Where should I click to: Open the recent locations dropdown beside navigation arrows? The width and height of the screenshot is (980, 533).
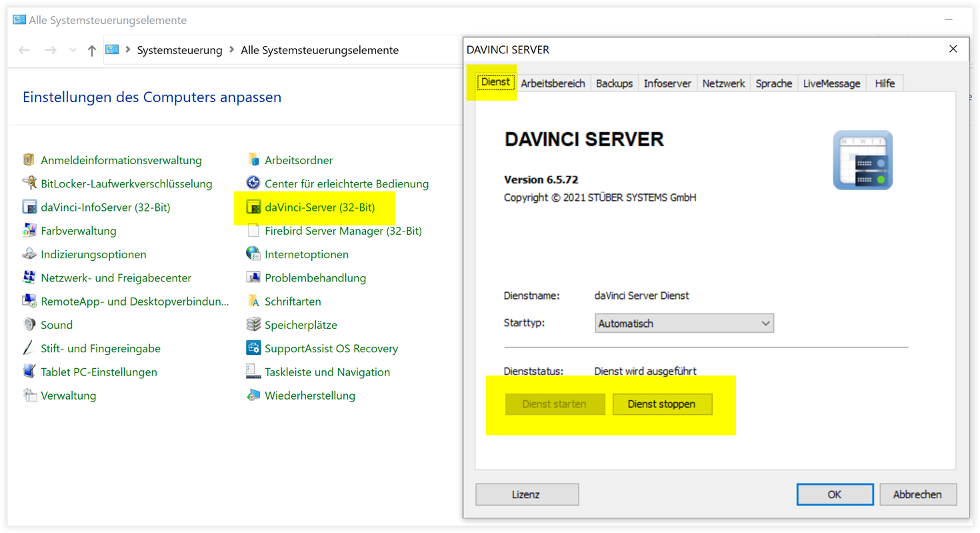click(x=72, y=49)
